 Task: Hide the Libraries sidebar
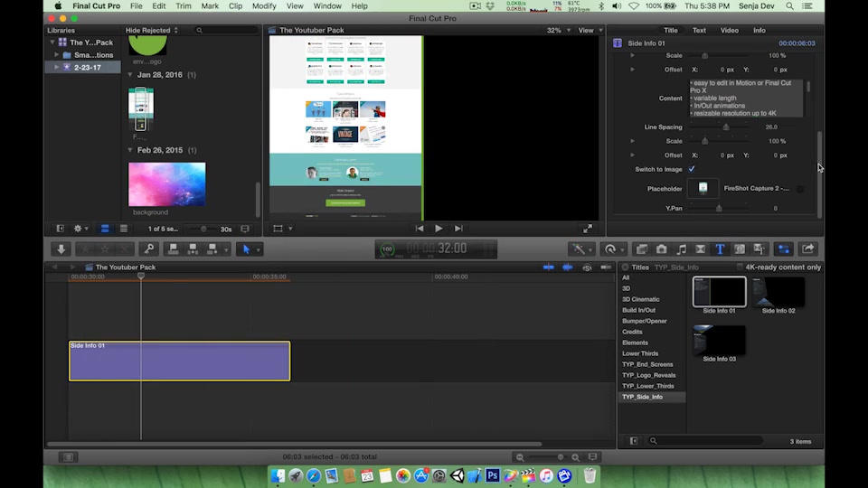[61, 229]
